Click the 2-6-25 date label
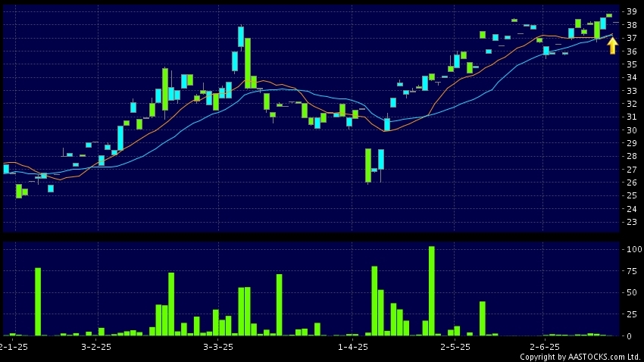Image resolution: width=644 pixels, height=362 pixels. (x=544, y=347)
